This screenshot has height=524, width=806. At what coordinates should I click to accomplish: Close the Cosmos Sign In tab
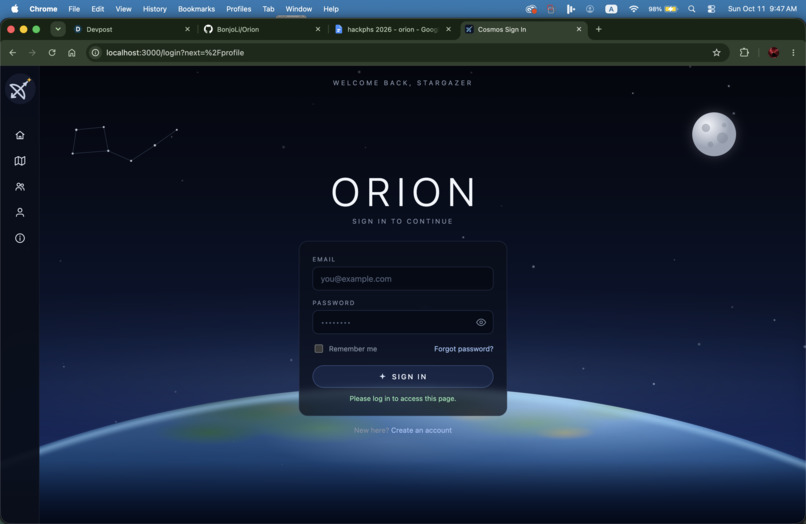click(x=579, y=29)
